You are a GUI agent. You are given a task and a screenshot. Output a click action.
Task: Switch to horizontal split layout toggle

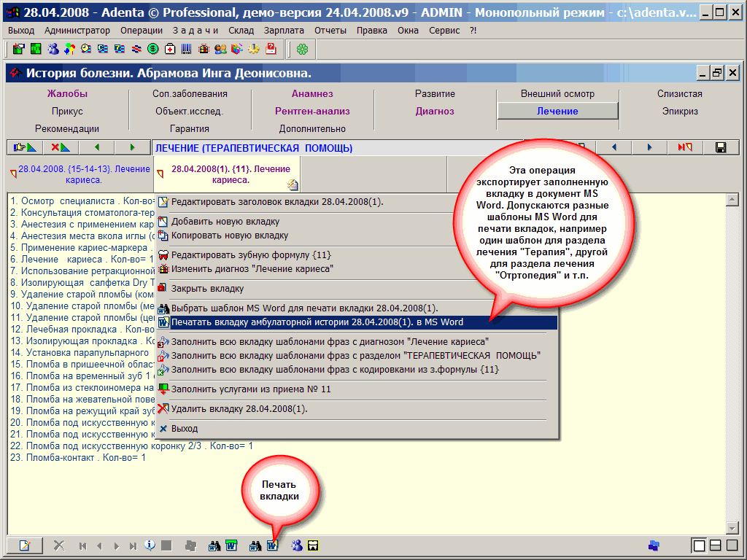(716, 545)
